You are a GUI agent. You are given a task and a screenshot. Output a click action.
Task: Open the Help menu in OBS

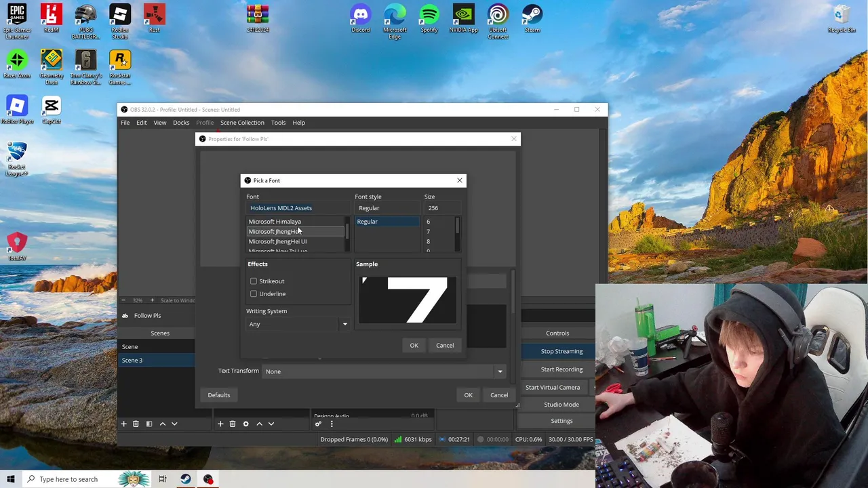tap(298, 123)
